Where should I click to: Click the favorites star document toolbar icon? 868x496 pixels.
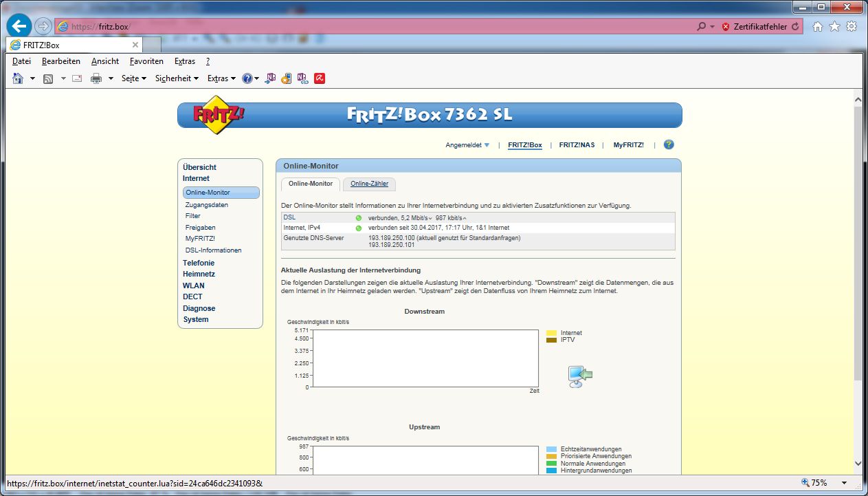point(287,78)
